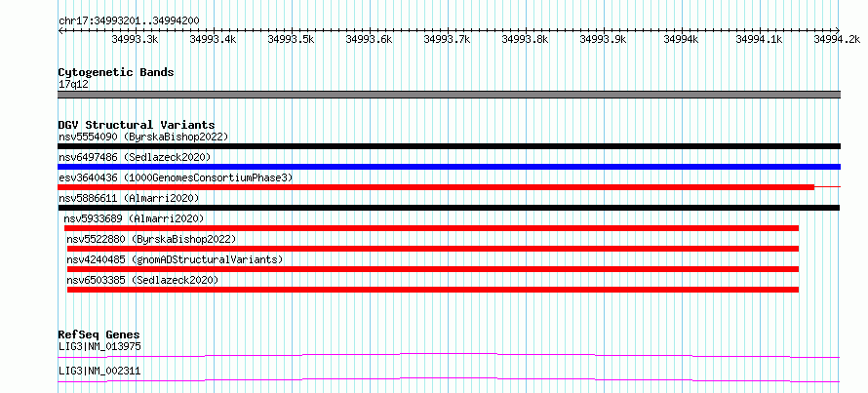The image size is (868, 393).
Task: Click the 34993.6k ruler tick label
Action: (x=370, y=39)
